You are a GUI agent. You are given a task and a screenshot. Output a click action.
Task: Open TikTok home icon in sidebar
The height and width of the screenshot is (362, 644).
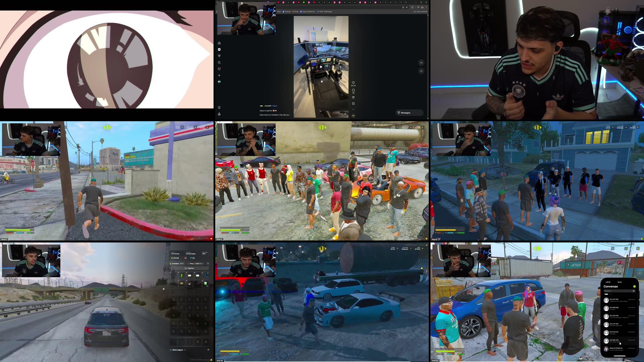point(219,43)
